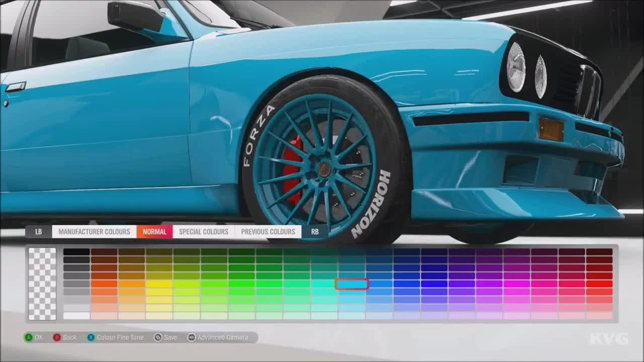644x362 pixels.
Task: Click the RS Advanced Camera icon
Action: point(191,337)
